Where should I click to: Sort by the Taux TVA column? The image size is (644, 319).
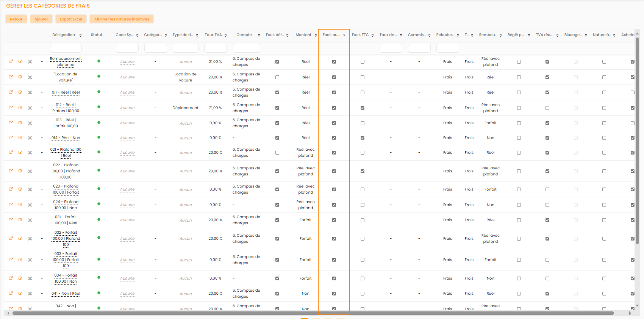click(x=225, y=35)
